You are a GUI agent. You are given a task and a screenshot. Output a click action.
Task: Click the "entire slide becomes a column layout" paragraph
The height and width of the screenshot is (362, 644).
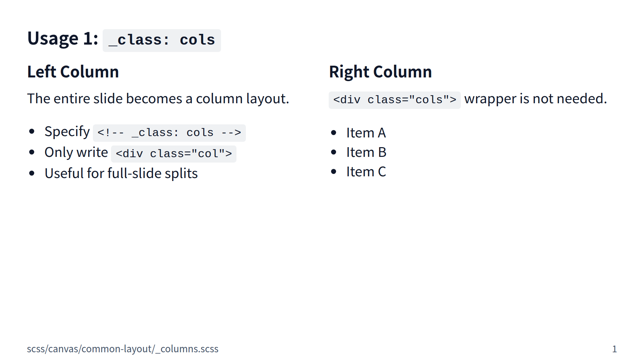pyautogui.click(x=158, y=99)
